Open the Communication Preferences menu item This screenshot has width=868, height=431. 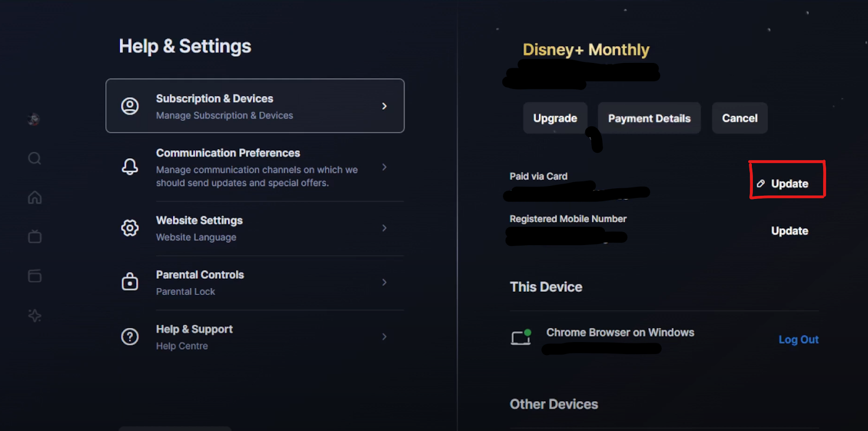(255, 167)
